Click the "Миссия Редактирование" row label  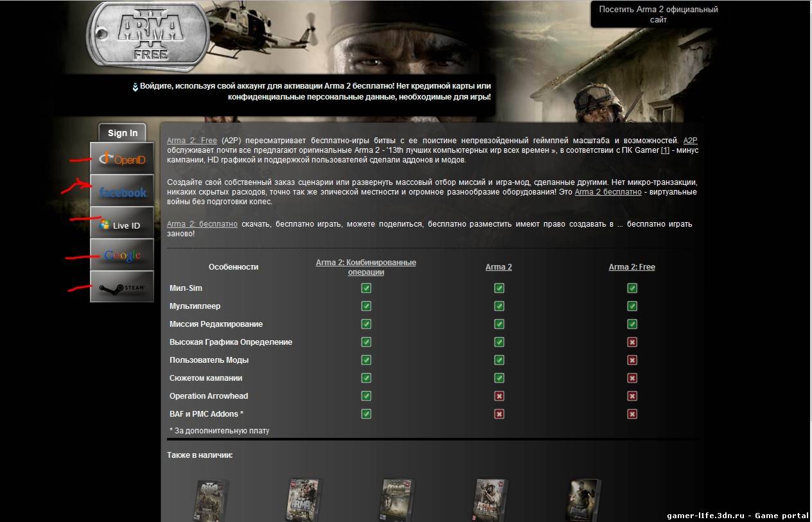(216, 324)
